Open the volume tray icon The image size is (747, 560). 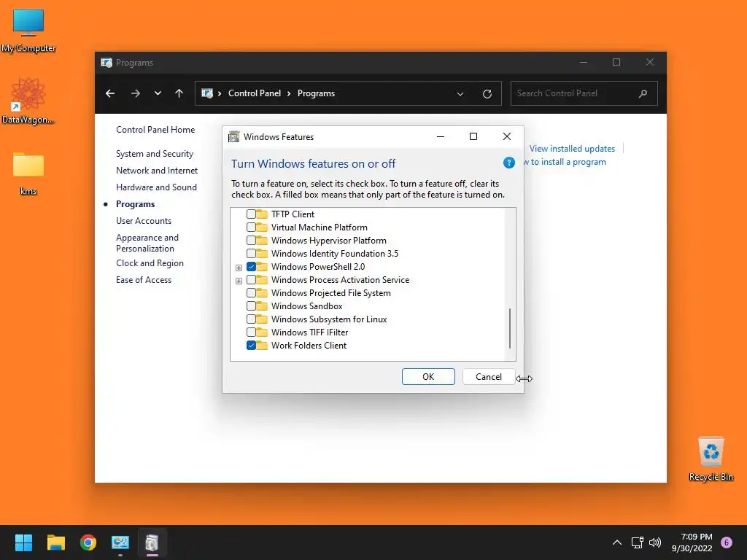[655, 542]
